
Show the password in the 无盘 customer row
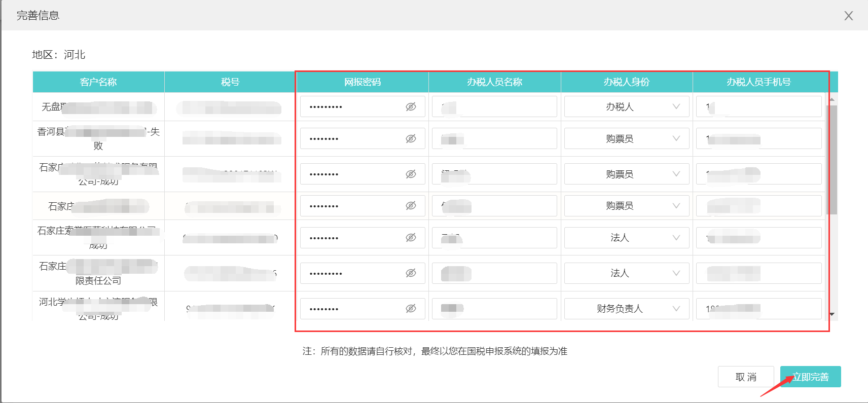point(411,106)
